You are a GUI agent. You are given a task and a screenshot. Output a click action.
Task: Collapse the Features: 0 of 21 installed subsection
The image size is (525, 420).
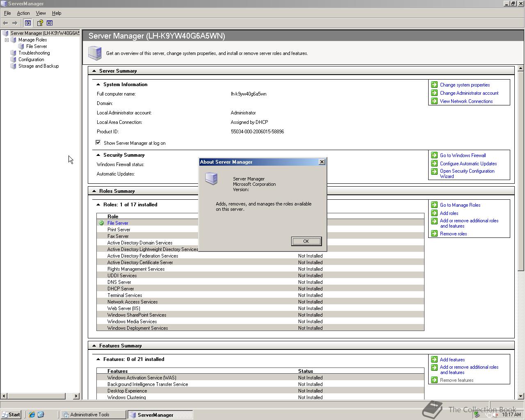pyautogui.click(x=98, y=359)
